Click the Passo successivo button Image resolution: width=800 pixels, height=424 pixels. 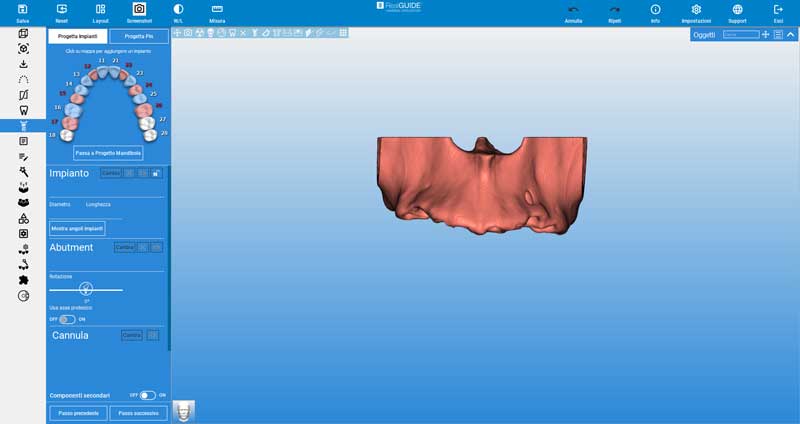[138, 412]
